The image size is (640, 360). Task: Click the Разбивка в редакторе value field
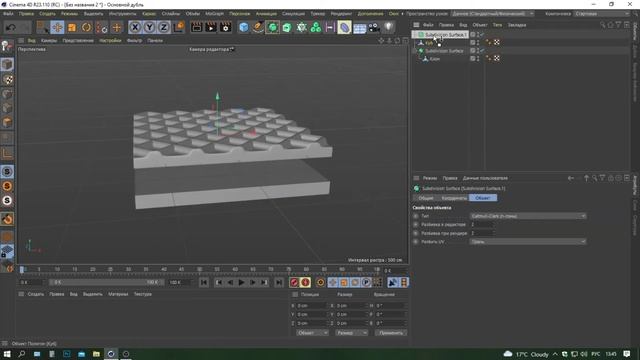pyautogui.click(x=482, y=224)
